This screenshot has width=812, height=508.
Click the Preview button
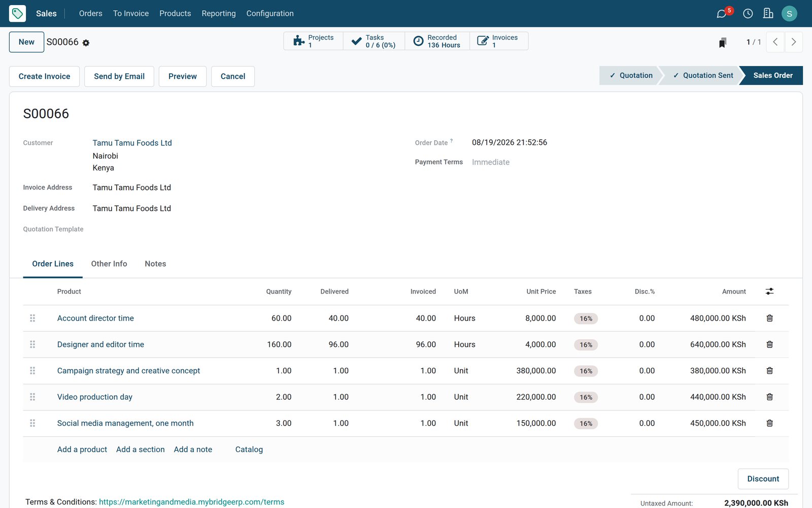click(x=183, y=76)
